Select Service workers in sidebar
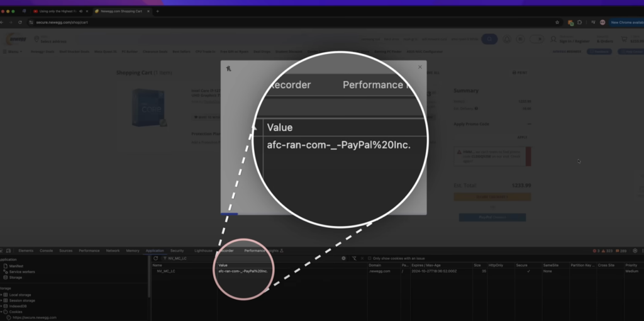644x321 pixels. tap(22, 272)
